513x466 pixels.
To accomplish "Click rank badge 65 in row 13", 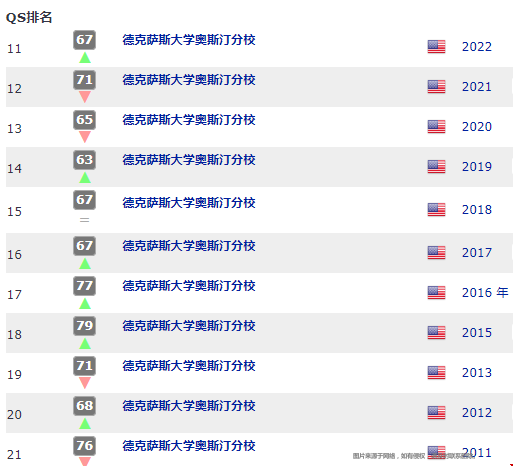I will click(85, 120).
